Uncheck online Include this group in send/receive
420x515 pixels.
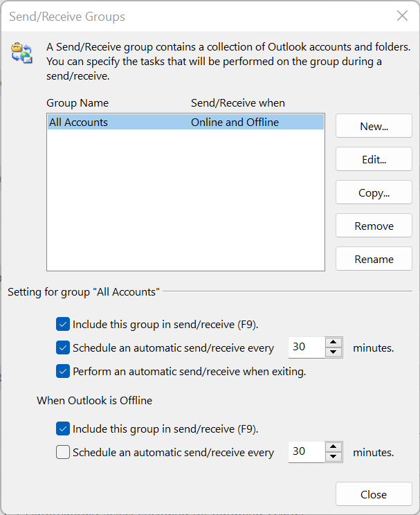point(63,324)
